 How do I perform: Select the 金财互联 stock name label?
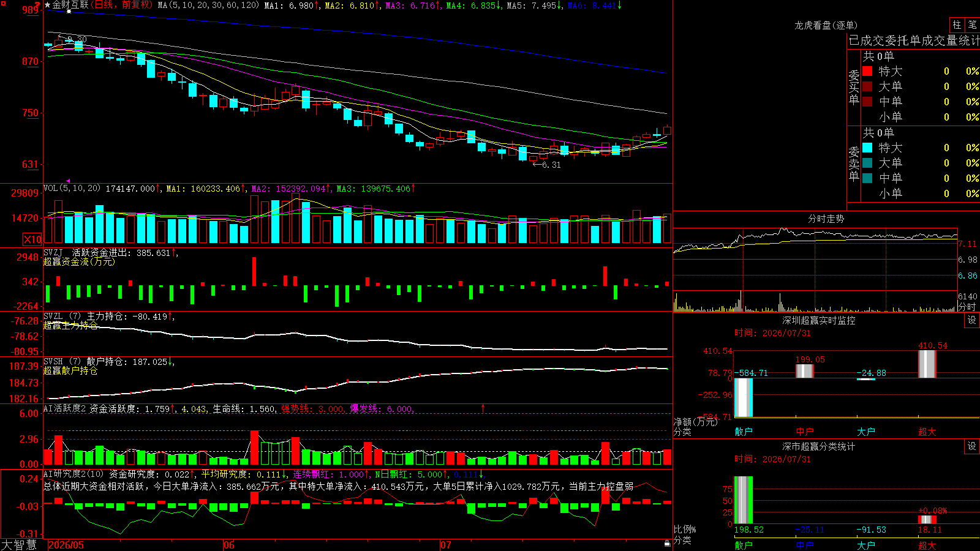pyautogui.click(x=70, y=5)
